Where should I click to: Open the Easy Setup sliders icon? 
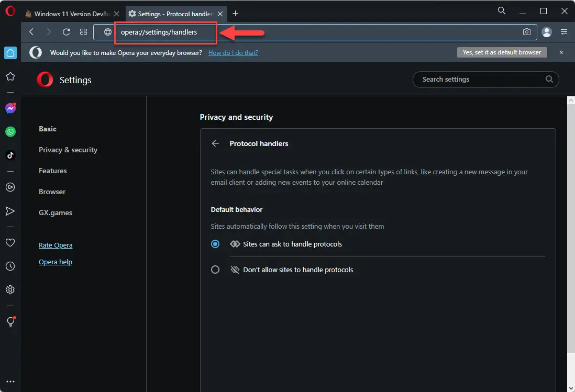click(564, 32)
